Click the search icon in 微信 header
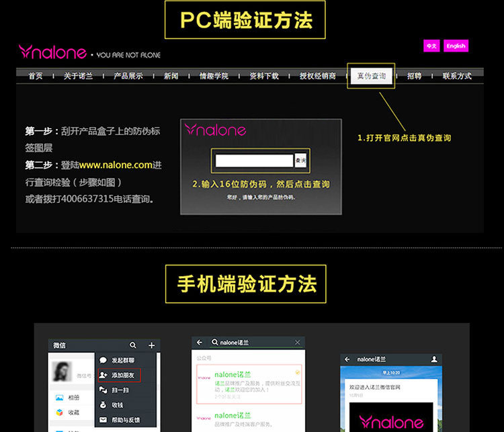Image resolution: width=504 pixels, height=432 pixels. tap(133, 345)
